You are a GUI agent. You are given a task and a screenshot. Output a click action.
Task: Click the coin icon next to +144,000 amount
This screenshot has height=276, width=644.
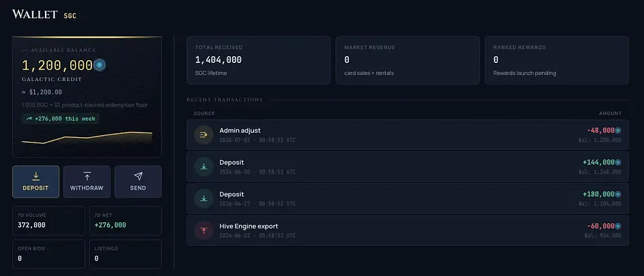pos(618,162)
